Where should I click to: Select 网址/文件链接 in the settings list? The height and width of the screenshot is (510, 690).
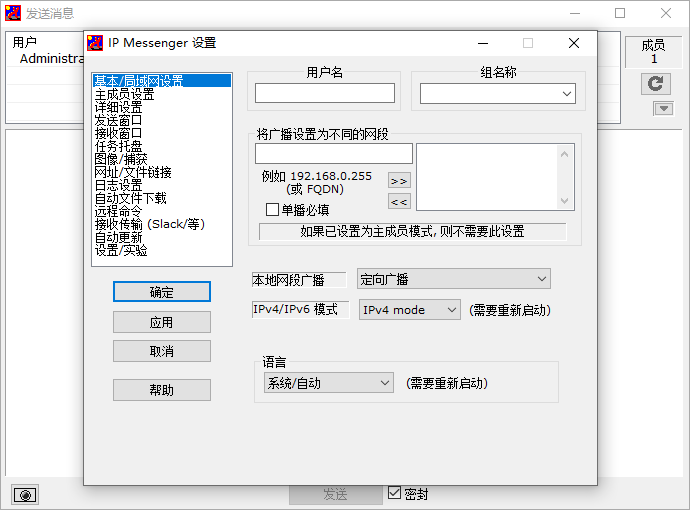pos(161,172)
